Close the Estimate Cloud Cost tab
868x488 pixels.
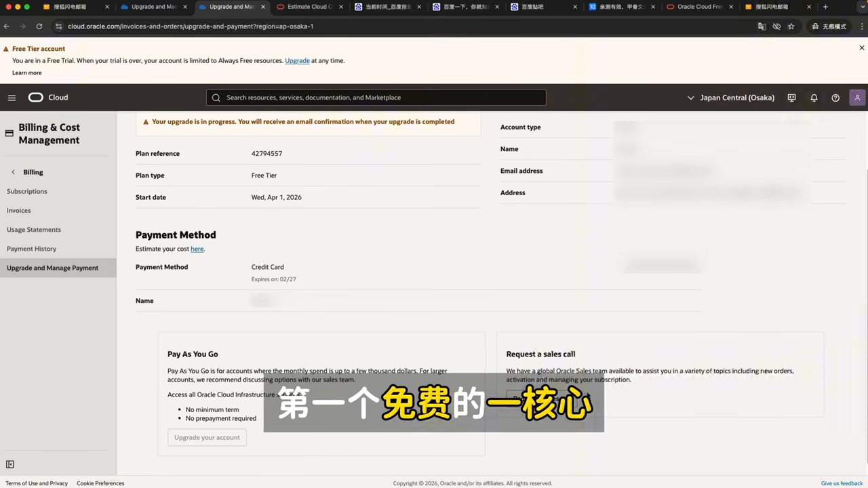tap(341, 7)
